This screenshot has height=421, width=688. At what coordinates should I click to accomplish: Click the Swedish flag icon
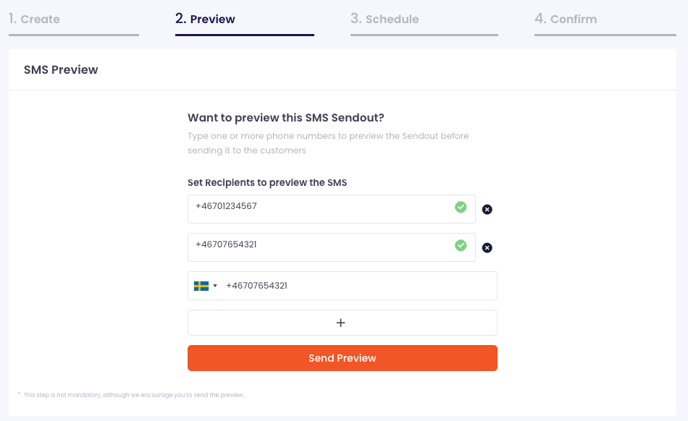point(201,286)
